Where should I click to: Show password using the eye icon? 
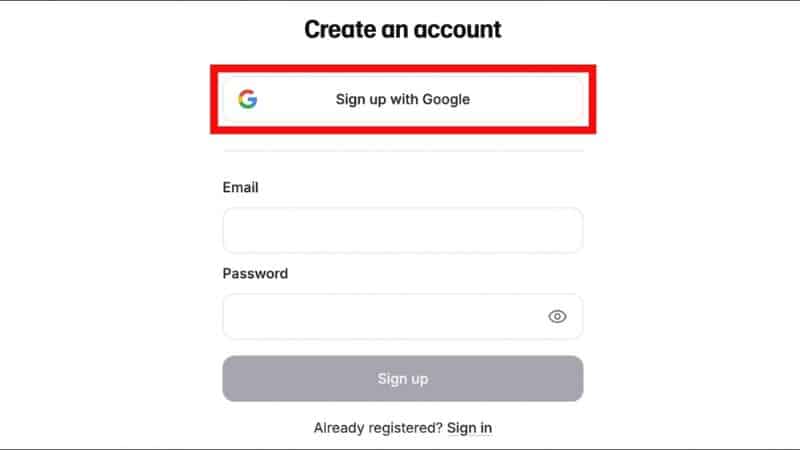(x=557, y=316)
